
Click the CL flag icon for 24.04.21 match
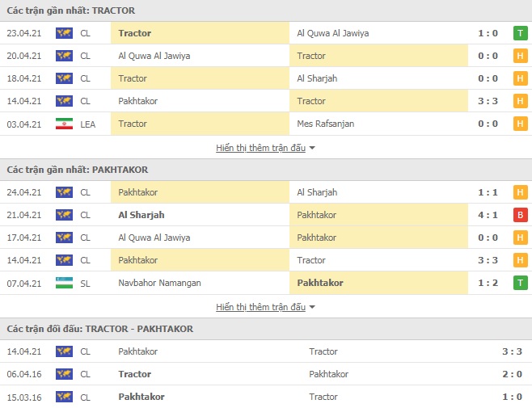click(x=64, y=192)
